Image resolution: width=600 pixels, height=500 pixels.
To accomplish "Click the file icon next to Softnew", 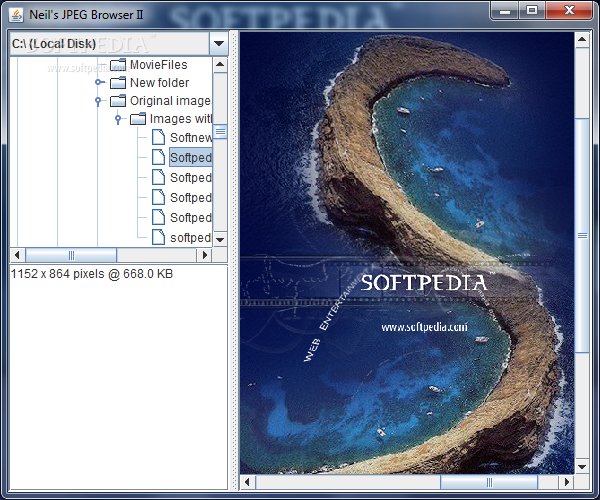I will coord(158,137).
